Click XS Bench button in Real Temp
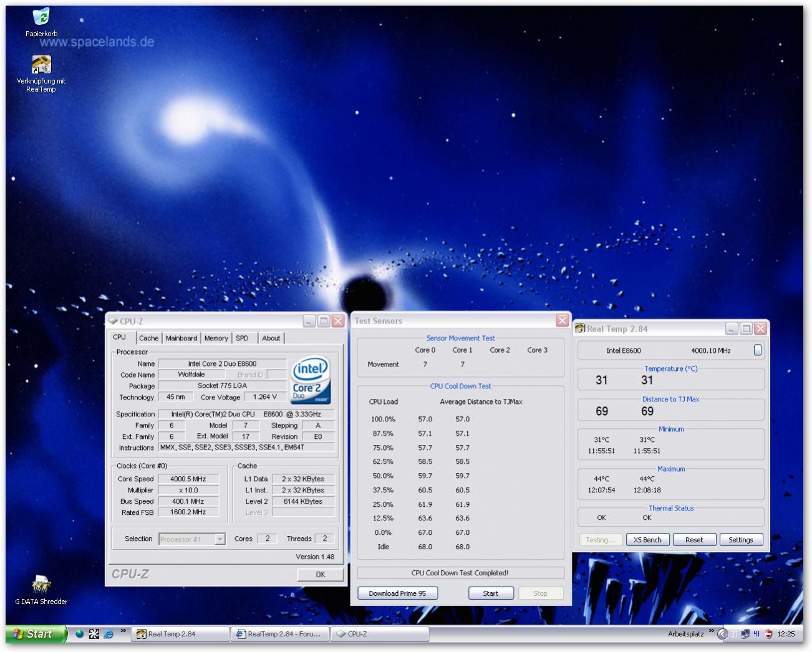 pos(647,540)
